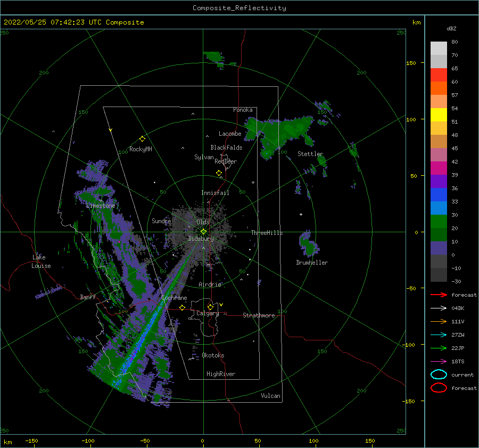The height and width of the screenshot is (448, 479).
Task: Click the Sylvan label
Action: point(204,157)
